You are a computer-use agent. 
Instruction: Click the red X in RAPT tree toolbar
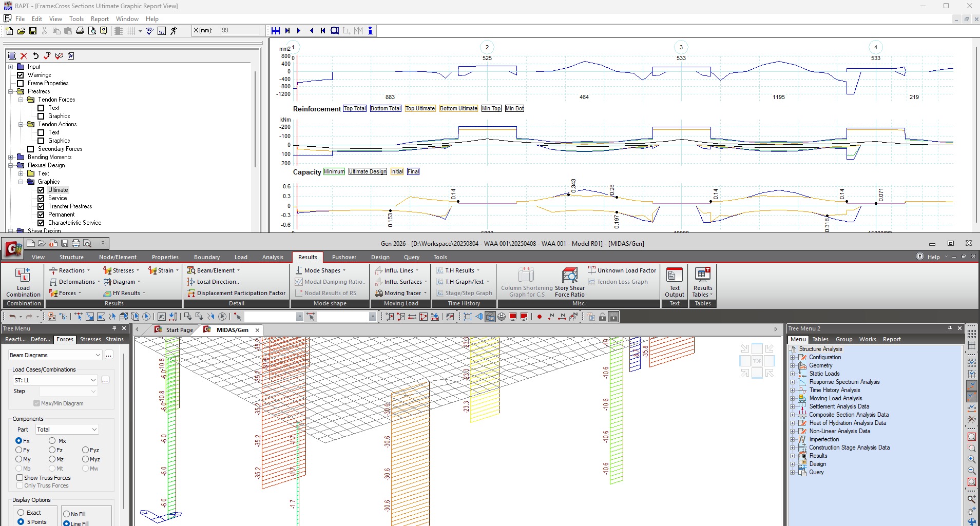click(x=24, y=56)
